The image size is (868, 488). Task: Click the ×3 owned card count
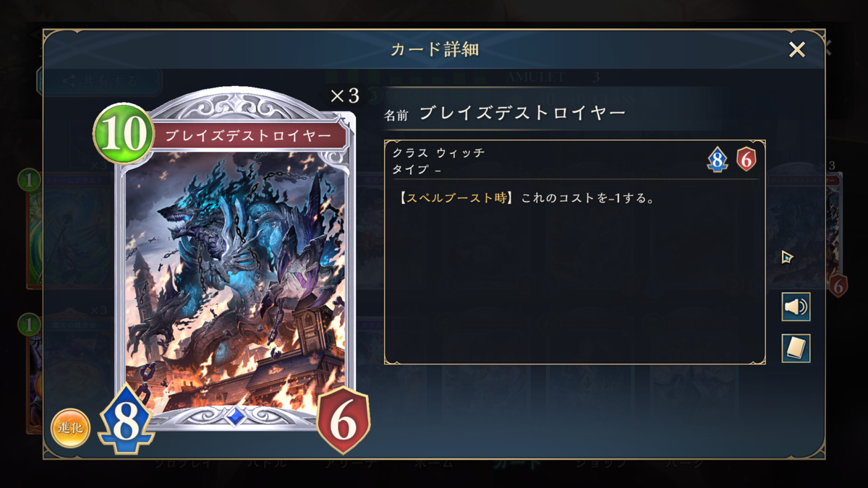(x=344, y=96)
